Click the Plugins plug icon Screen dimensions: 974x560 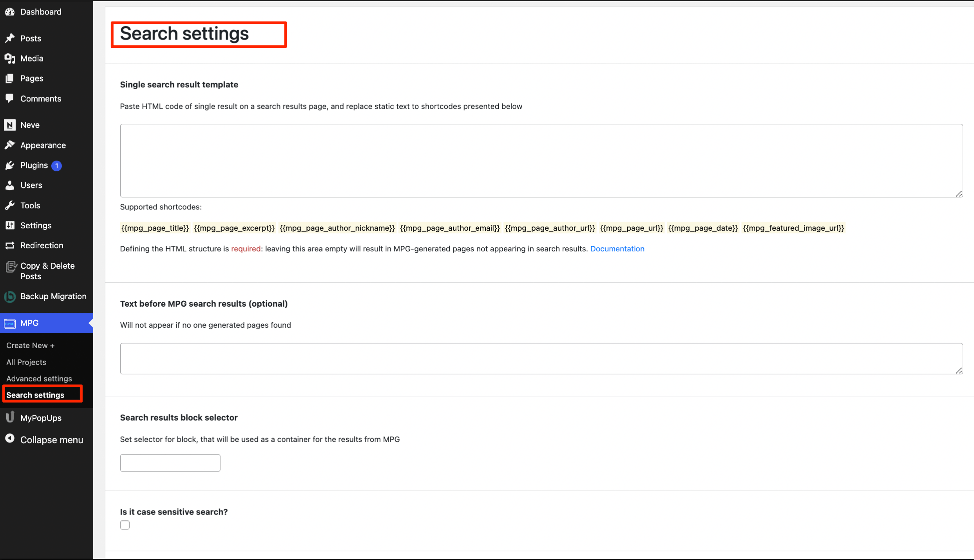10,165
